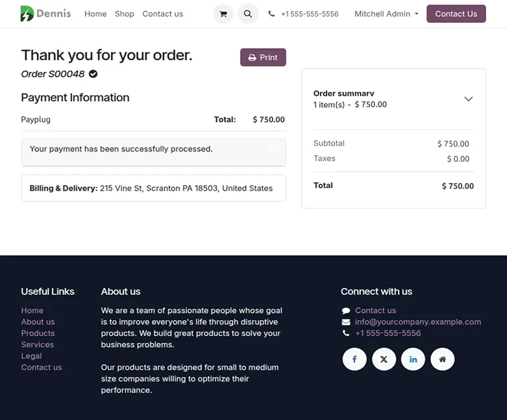Click the search magnifier icon
Viewport: 507px width, 420px height.
248,13
